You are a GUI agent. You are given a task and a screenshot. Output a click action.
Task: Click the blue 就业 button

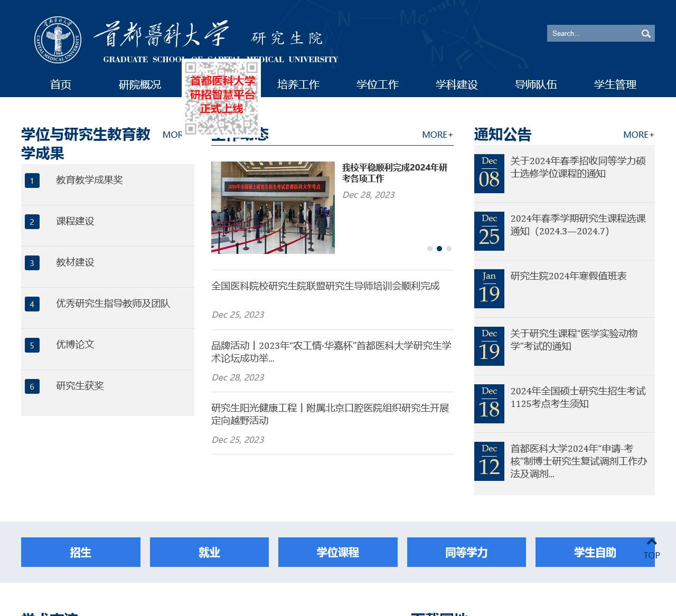point(209,552)
